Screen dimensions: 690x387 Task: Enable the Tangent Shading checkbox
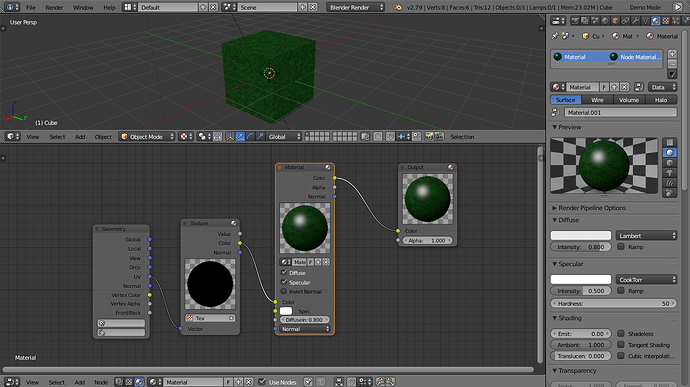tap(621, 344)
